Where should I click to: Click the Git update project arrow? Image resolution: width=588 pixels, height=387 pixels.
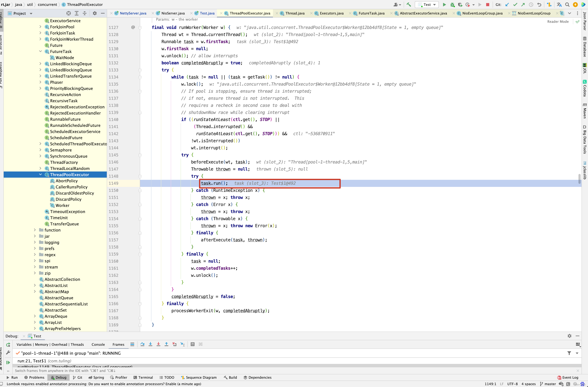pos(507,4)
